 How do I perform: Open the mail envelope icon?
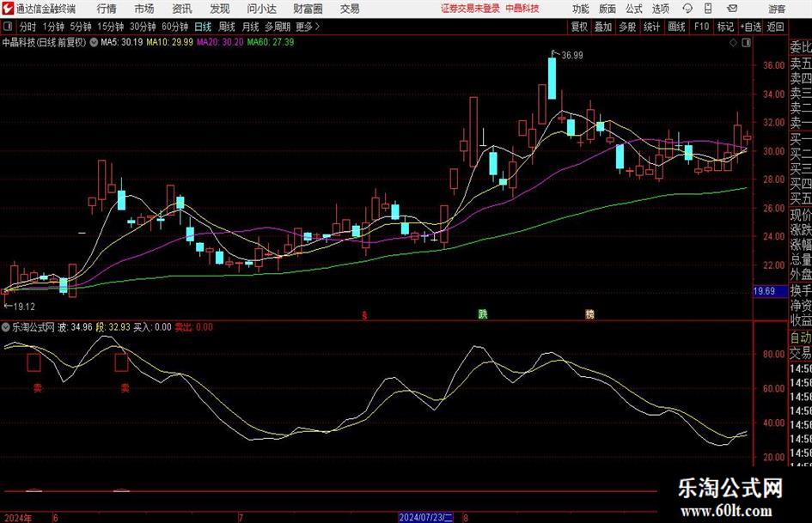pyautogui.click(x=732, y=9)
